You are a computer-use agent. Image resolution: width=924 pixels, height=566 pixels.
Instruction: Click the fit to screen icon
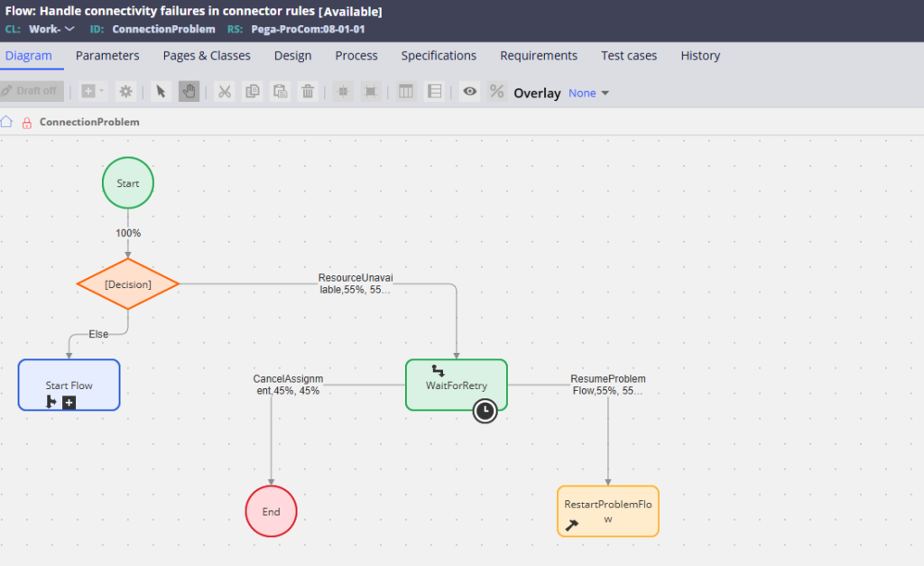pos(371,91)
